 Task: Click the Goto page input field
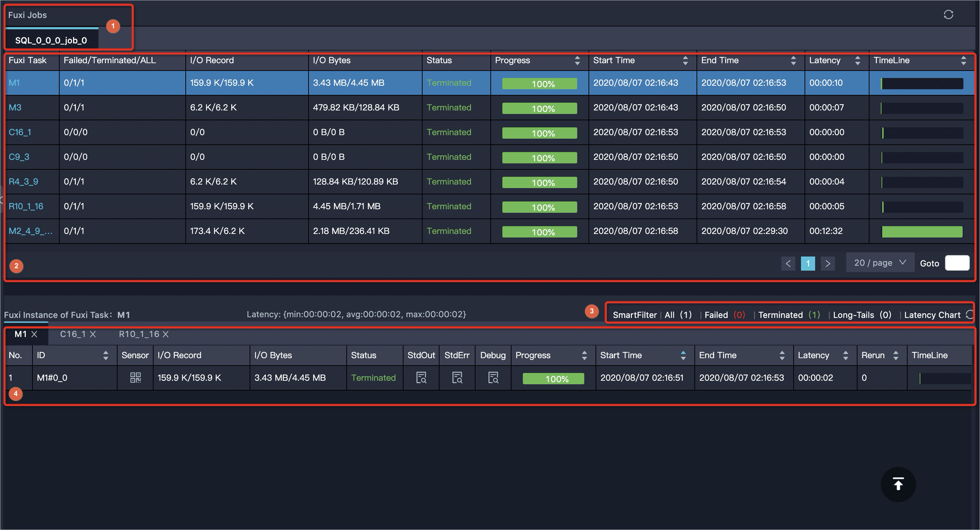[957, 263]
